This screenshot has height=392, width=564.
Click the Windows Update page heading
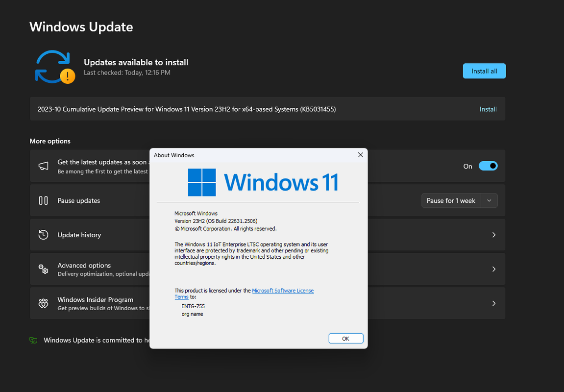coord(81,27)
